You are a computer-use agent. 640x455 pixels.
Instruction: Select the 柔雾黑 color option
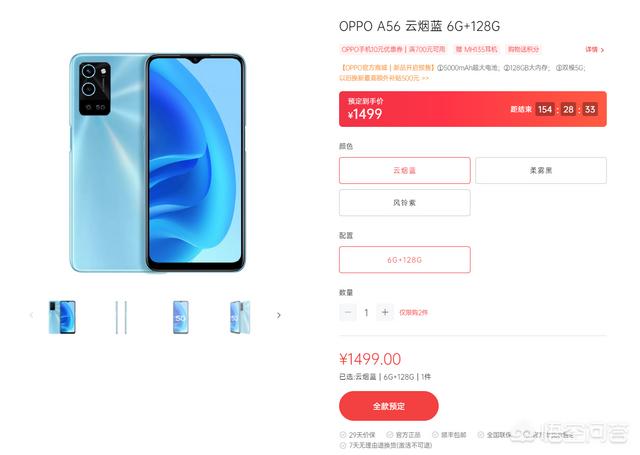tap(541, 170)
